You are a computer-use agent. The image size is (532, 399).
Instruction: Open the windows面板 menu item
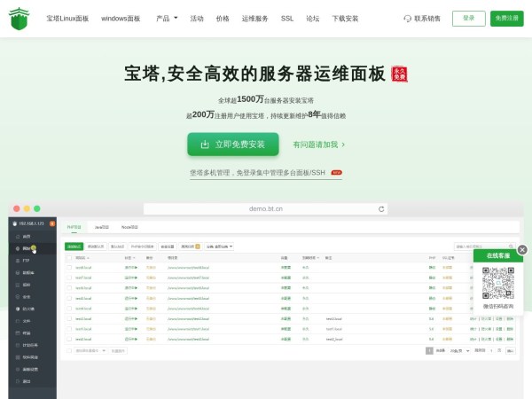click(x=121, y=19)
